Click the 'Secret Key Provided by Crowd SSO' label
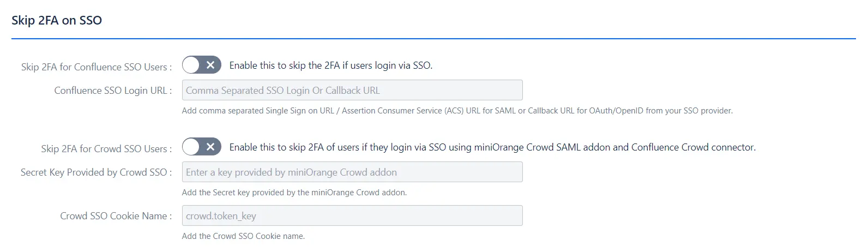Screen dimensions: 868x252 tap(96, 172)
